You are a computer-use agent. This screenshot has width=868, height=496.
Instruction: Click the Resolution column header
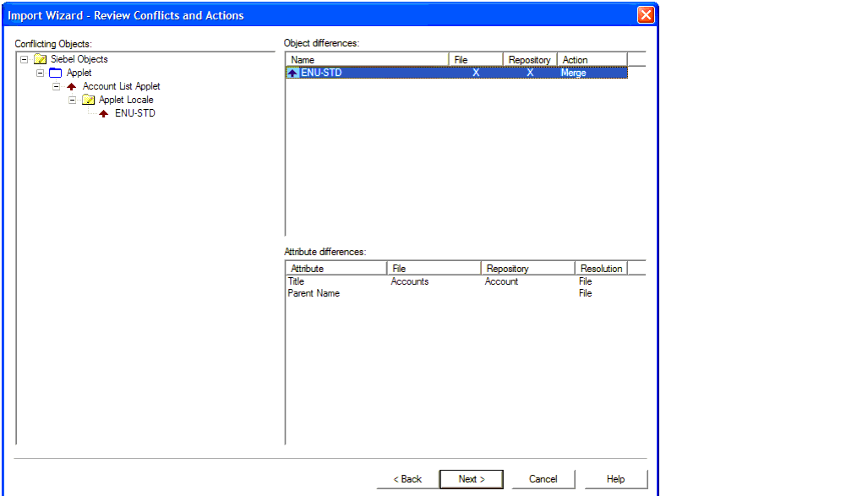601,269
